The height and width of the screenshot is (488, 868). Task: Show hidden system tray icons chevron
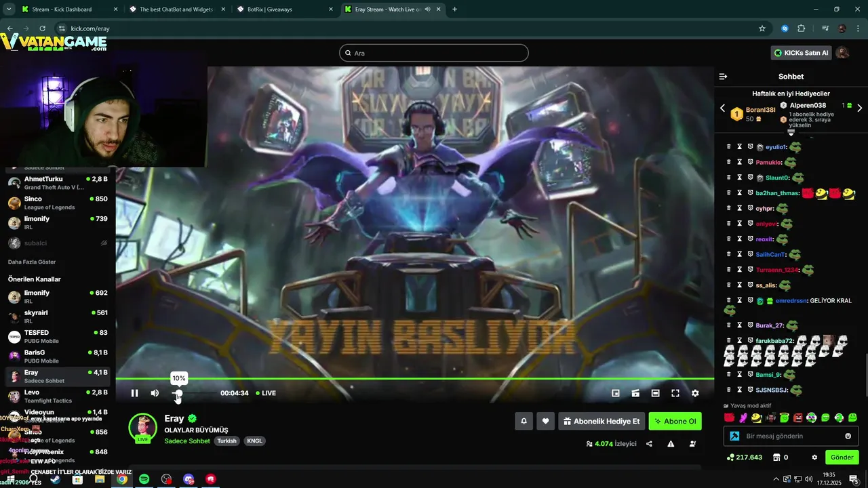[776, 479]
